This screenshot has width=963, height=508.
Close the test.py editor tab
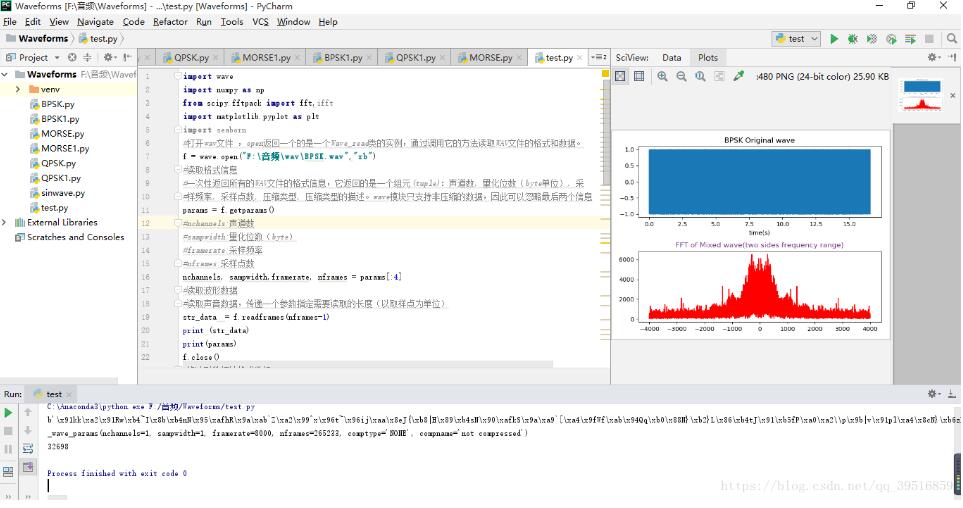click(580, 58)
